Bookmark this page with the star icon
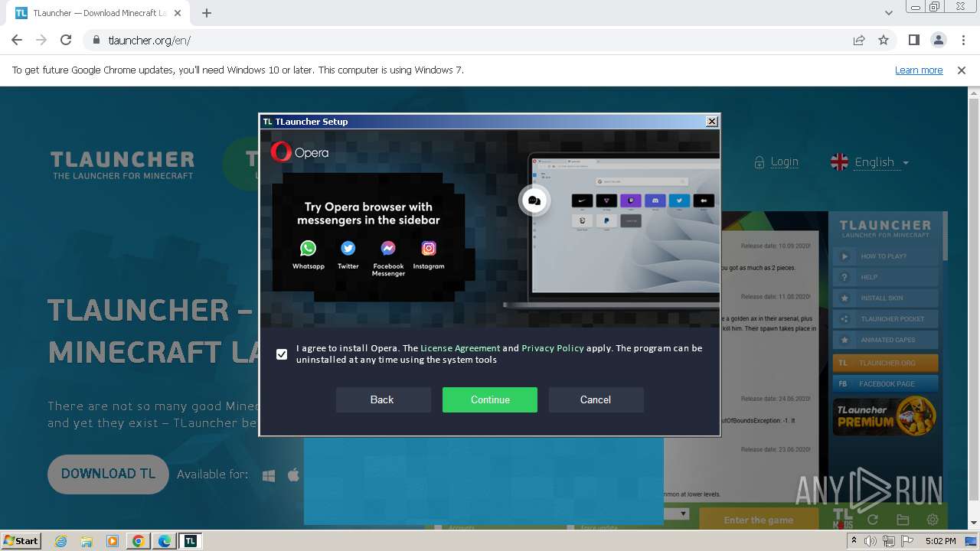 pos(884,41)
